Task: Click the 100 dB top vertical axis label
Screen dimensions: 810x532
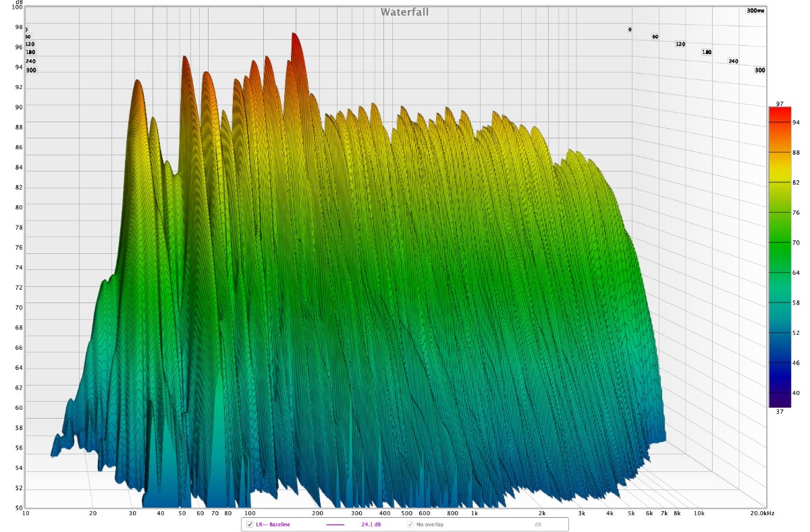Action: point(16,7)
